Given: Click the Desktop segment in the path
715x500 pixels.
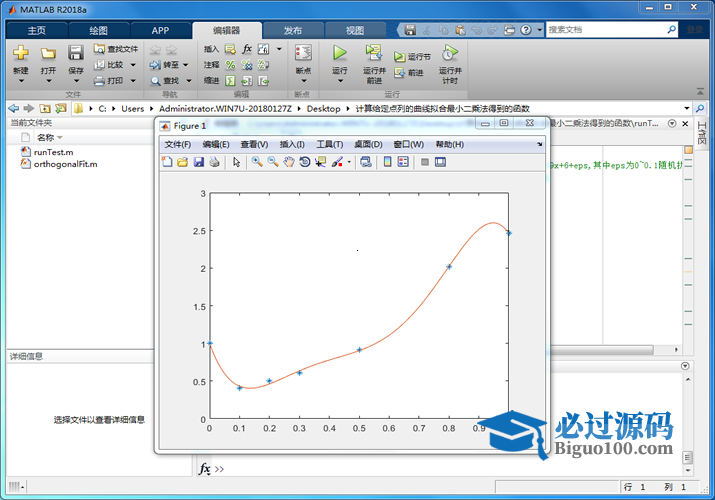Looking at the screenshot, I should [x=323, y=108].
